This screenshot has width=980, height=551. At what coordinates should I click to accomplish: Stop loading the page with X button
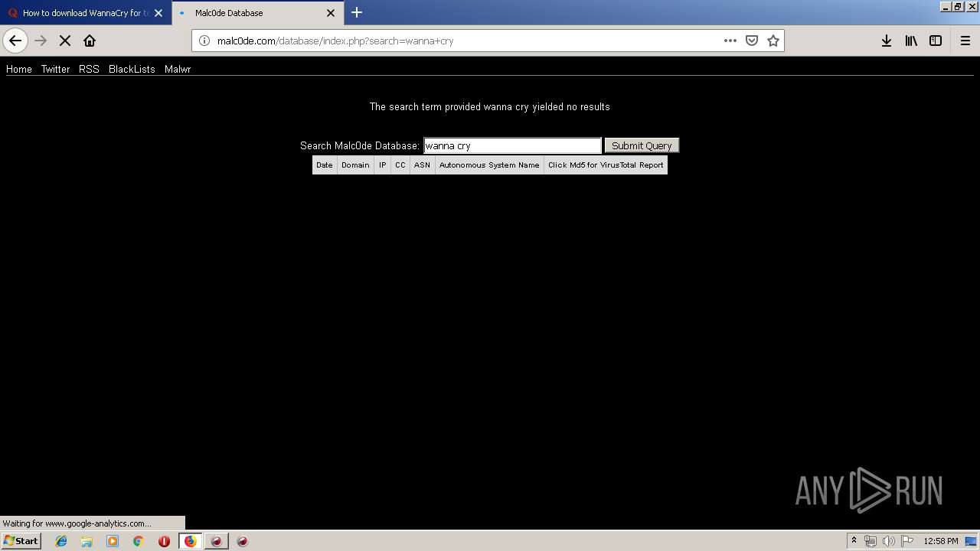tap(65, 41)
